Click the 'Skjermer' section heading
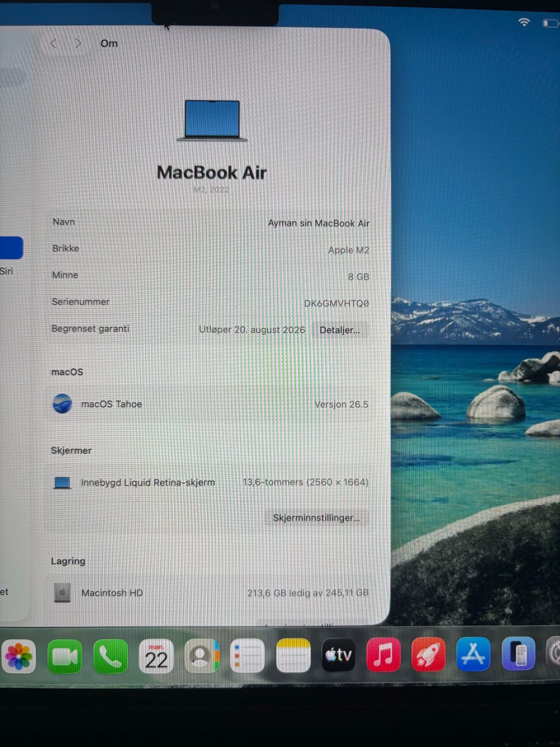 tap(71, 451)
